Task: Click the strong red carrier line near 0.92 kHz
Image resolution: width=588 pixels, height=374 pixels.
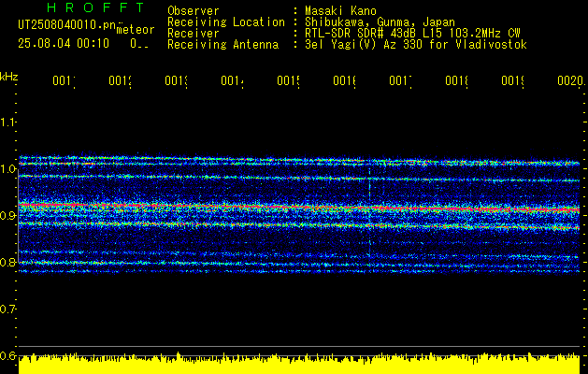Action: pyautogui.click(x=299, y=207)
